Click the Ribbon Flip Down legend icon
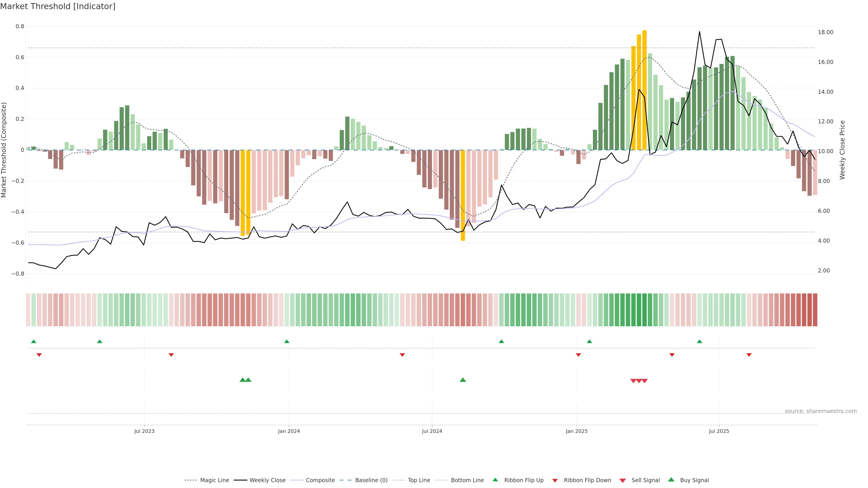868x488 pixels. tap(555, 480)
